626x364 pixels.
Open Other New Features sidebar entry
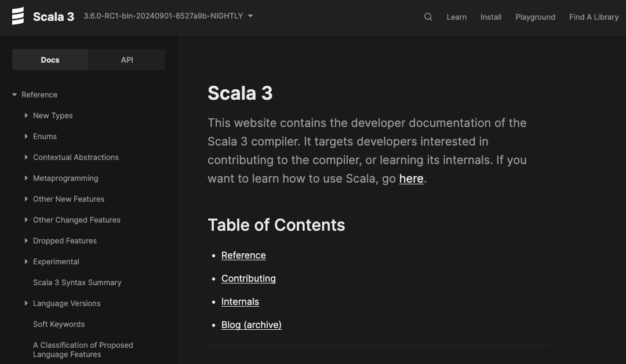pyautogui.click(x=68, y=199)
